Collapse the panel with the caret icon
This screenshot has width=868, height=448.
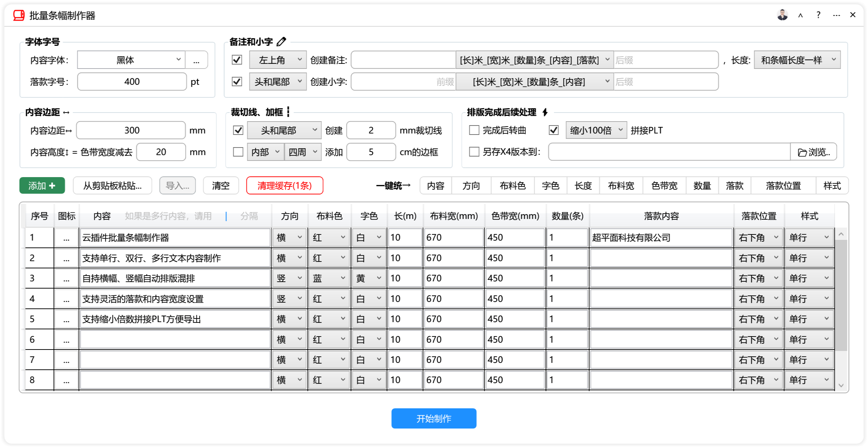800,16
